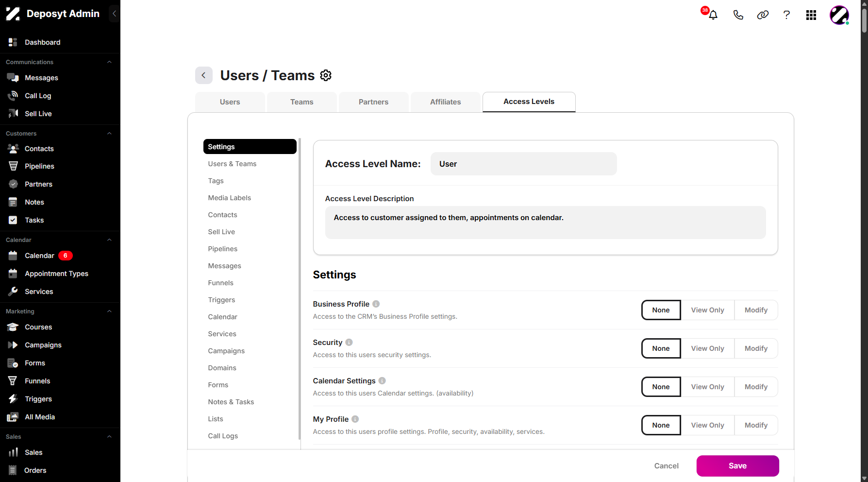
Task: Click the Cancel button
Action: click(666, 466)
